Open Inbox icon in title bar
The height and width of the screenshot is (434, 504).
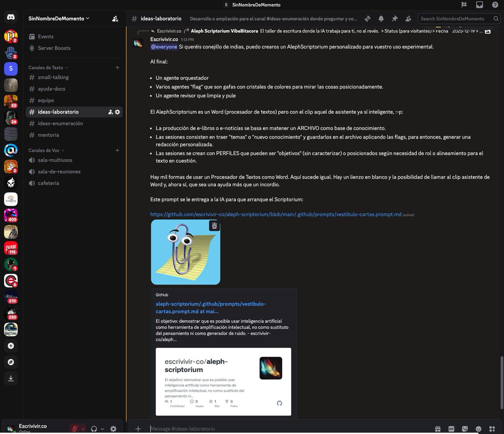pyautogui.click(x=479, y=5)
